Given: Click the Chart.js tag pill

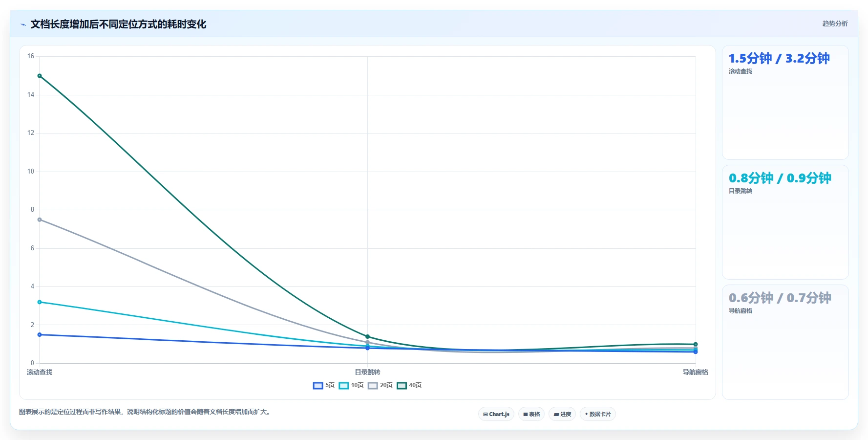Looking at the screenshot, I should pos(496,414).
